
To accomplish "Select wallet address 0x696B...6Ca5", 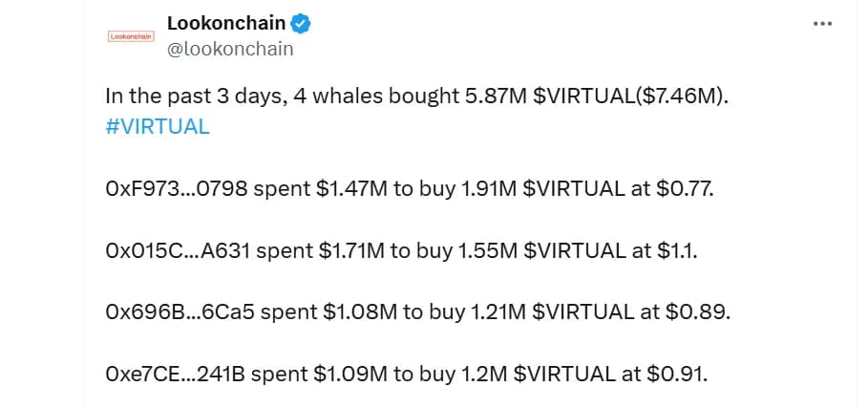I will [180, 311].
